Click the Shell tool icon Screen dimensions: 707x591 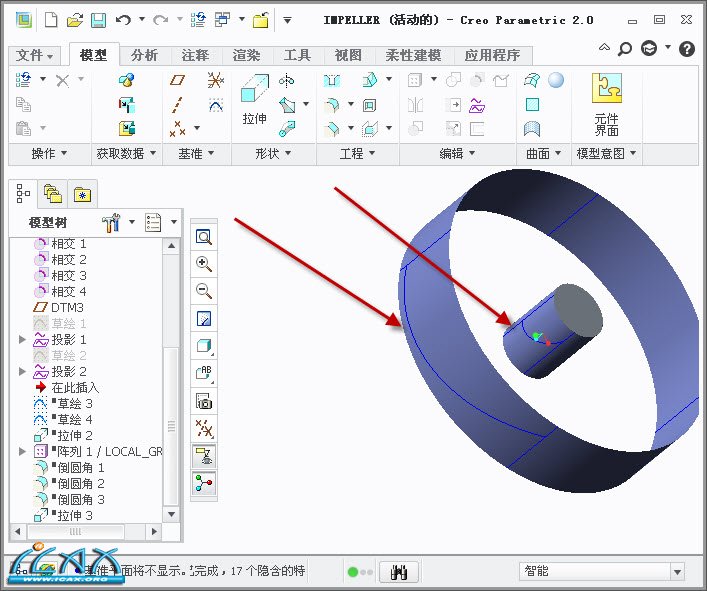(x=369, y=105)
